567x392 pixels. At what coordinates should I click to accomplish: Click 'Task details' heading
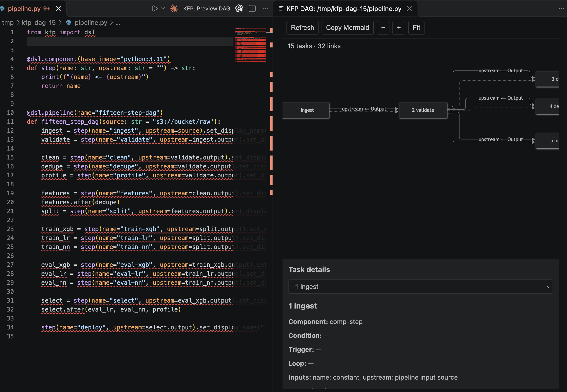tap(309, 270)
